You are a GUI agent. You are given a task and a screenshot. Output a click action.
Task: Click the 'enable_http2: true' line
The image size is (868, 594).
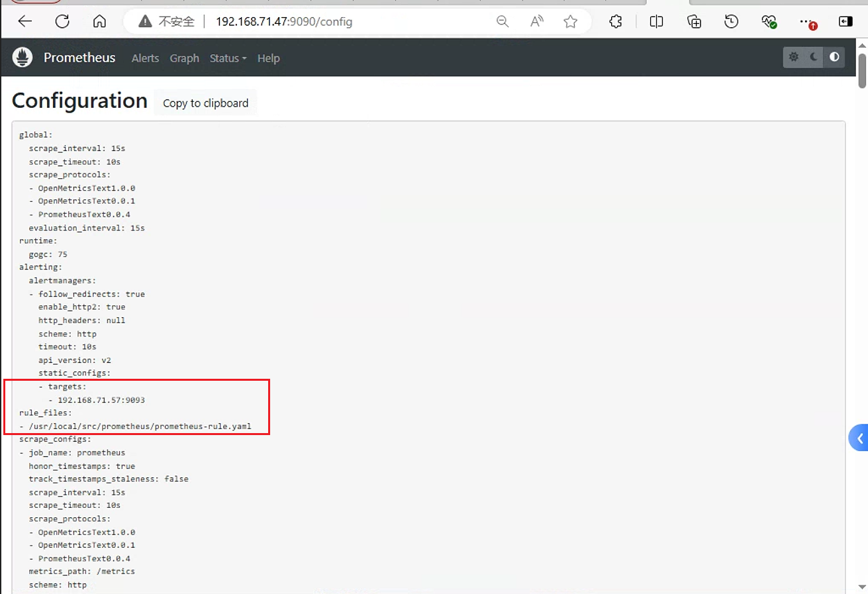(x=82, y=307)
